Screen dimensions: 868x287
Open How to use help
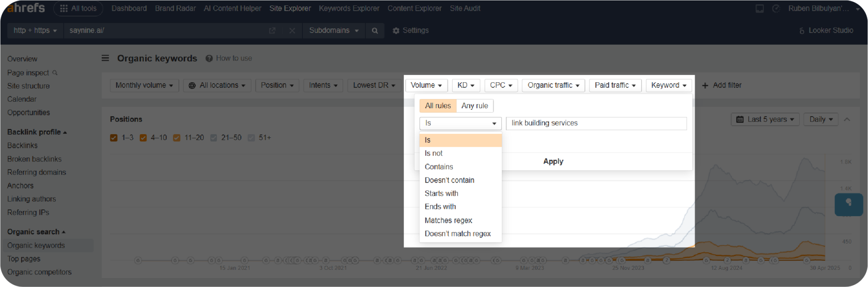pos(229,58)
